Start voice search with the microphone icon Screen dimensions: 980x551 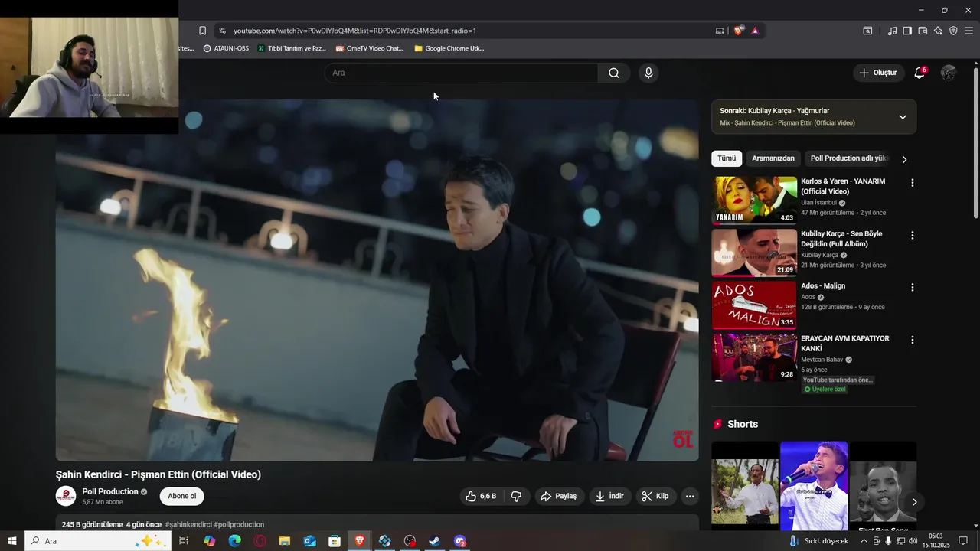tap(648, 73)
